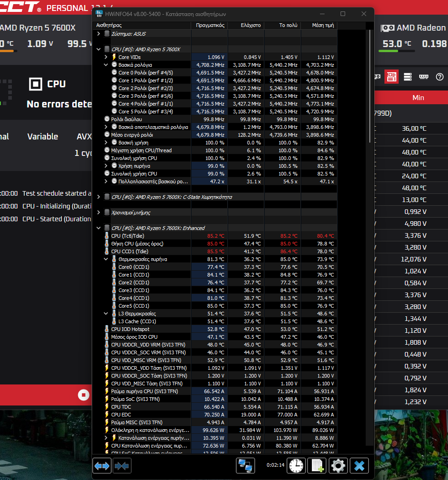This screenshot has width=448, height=480.
Task: Select the Core3 (CCD1) temperature row
Action: click(215, 290)
